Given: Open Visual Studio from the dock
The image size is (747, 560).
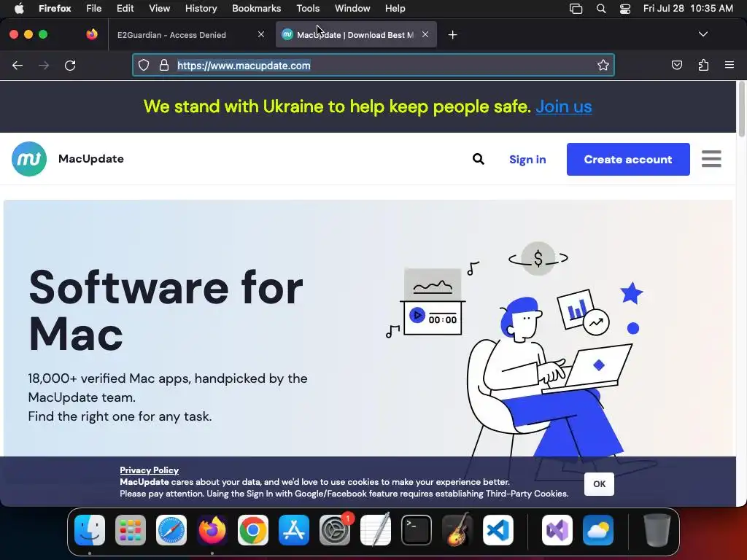Looking at the screenshot, I should pyautogui.click(x=557, y=530).
